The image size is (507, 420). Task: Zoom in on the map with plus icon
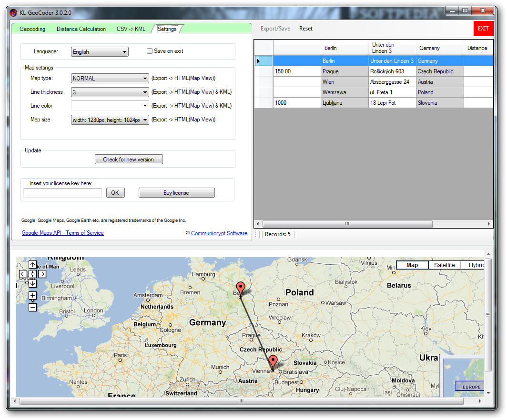tap(32, 296)
